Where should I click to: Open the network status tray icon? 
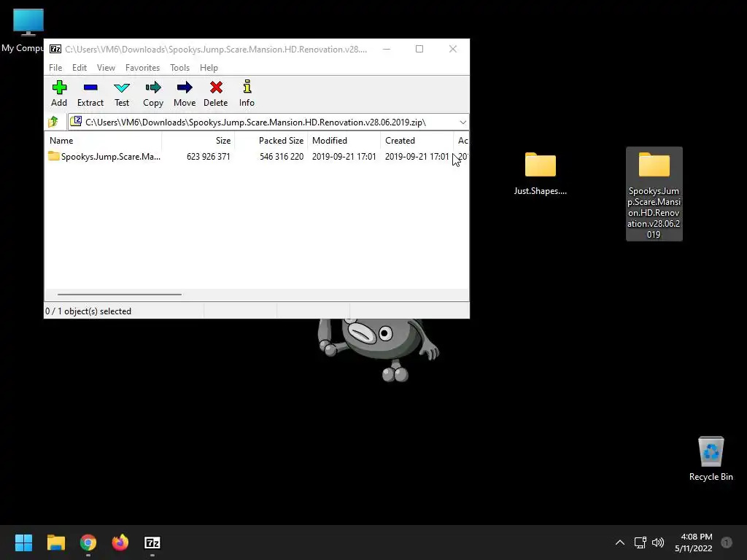[640, 542]
